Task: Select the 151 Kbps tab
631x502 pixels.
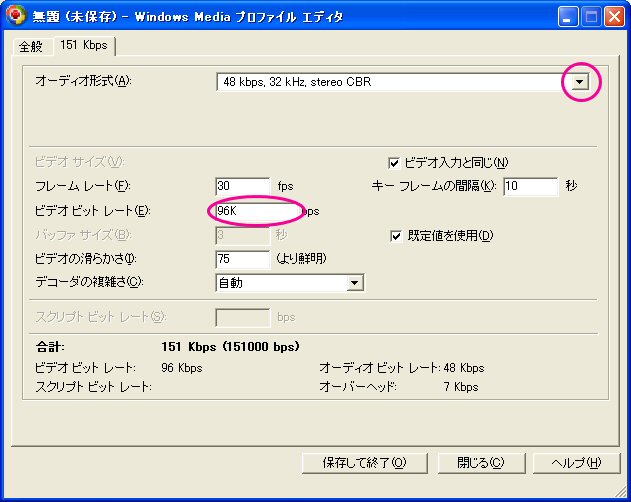Action: pyautogui.click(x=84, y=45)
